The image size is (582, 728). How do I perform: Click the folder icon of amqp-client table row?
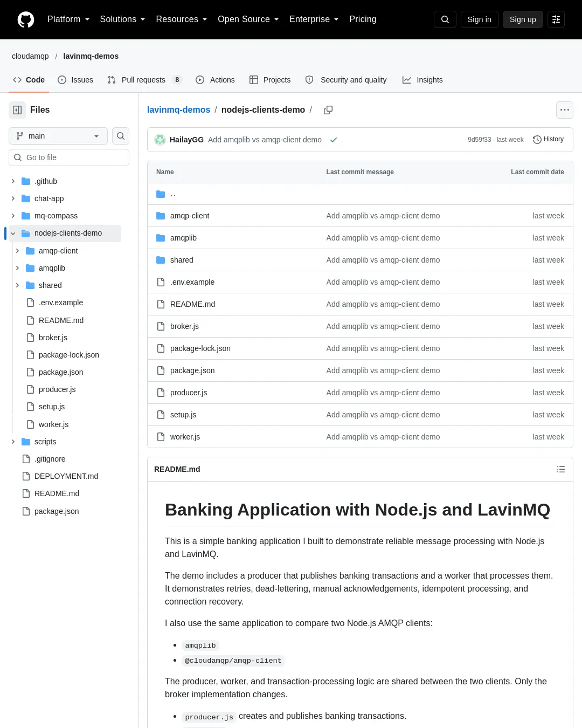pos(161,216)
